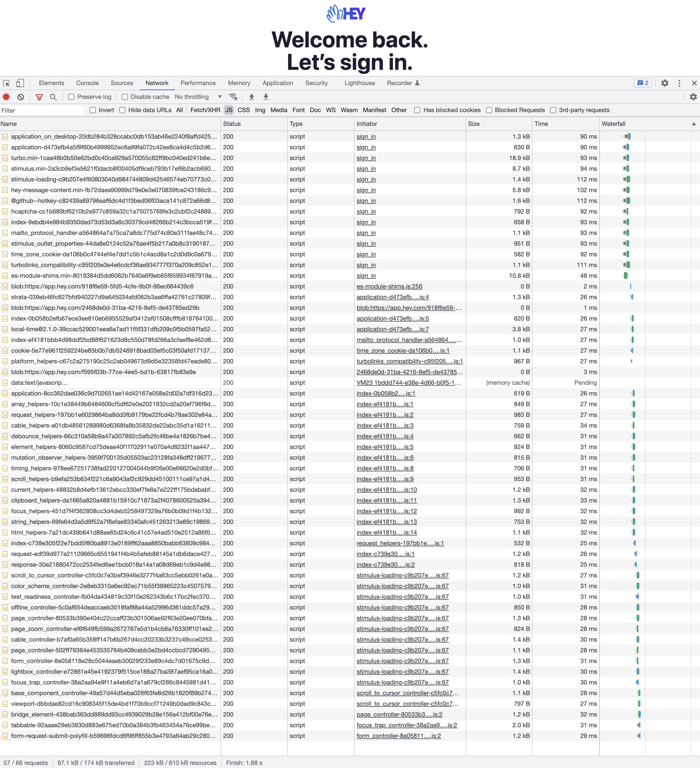Filter requests by Fetch/XHR
The image size is (700, 768).
pos(205,110)
